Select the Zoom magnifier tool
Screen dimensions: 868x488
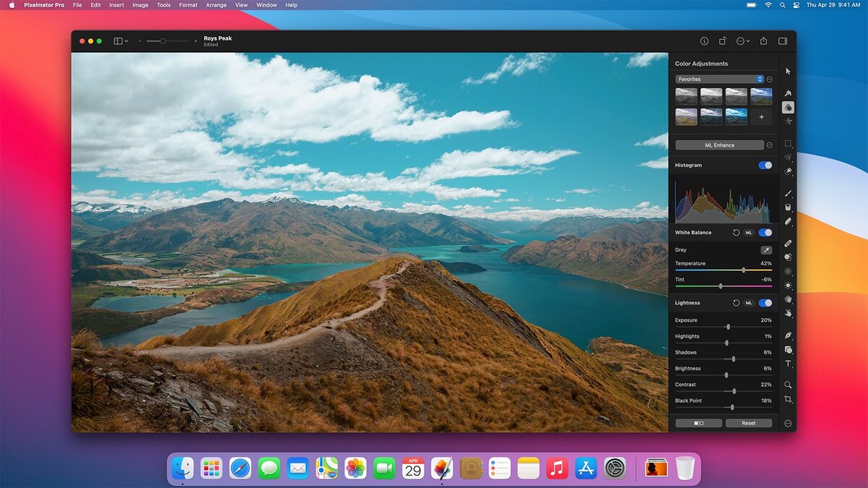coord(788,385)
